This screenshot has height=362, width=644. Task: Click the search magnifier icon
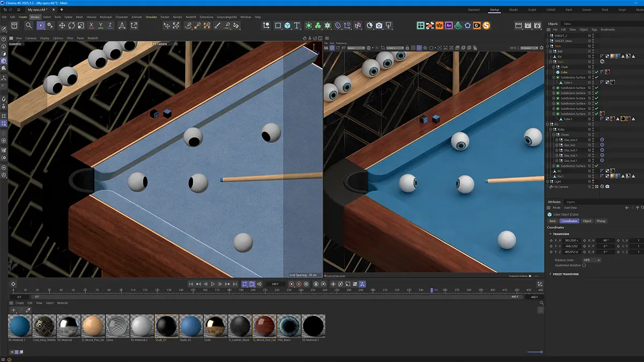28,25
